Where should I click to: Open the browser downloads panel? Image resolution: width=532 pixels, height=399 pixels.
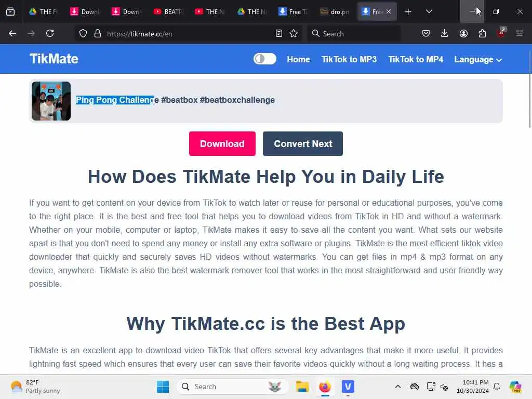(x=445, y=34)
